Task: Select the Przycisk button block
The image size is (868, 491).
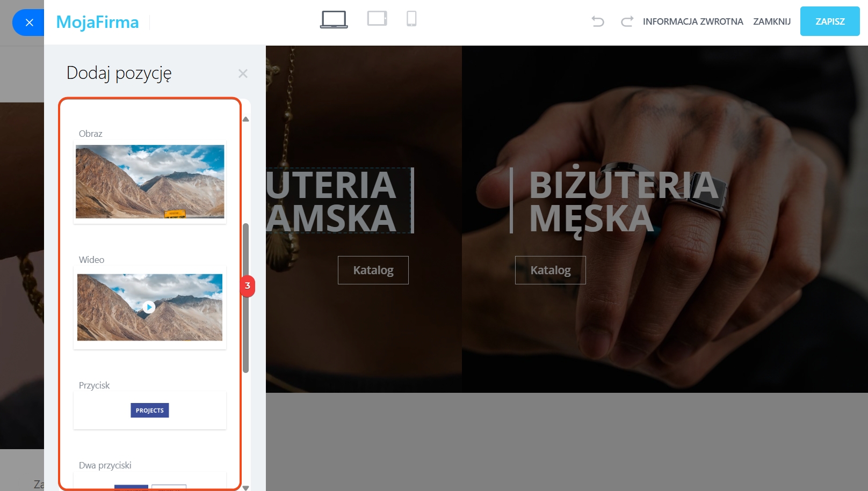Action: (150, 411)
